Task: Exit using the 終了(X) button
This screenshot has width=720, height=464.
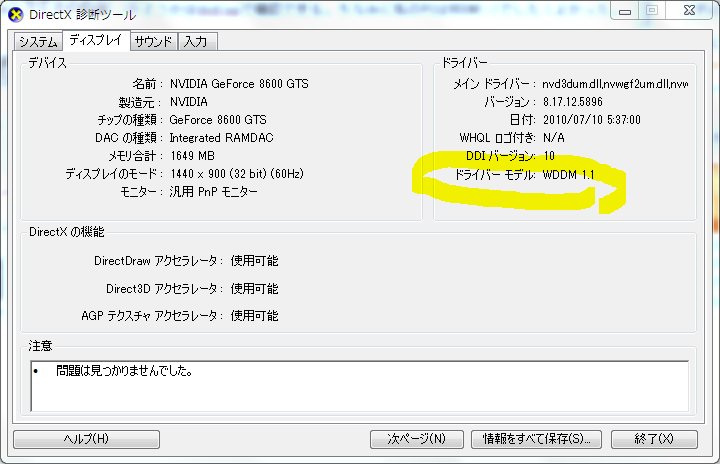Action: click(655, 439)
